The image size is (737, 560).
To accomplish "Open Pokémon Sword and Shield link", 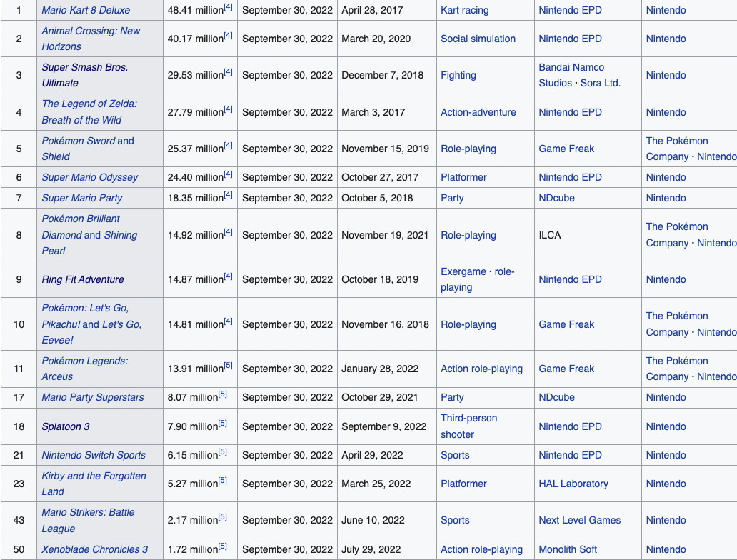I will 88,149.
